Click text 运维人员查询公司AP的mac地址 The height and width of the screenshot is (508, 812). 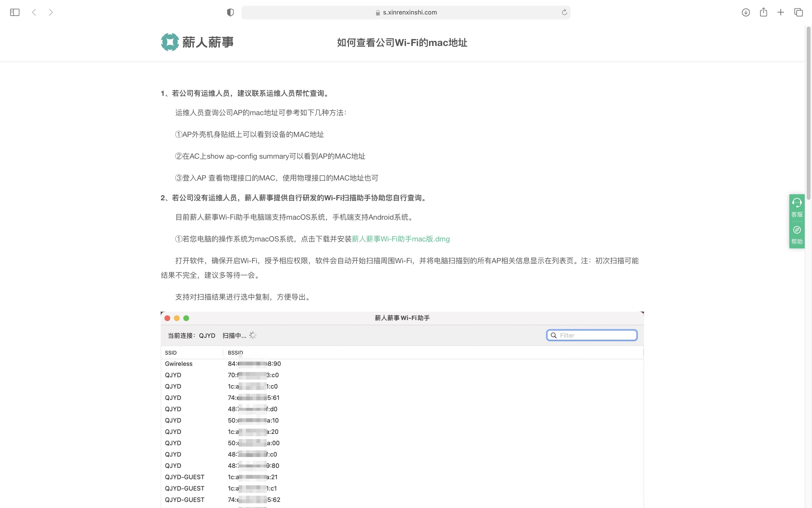(x=261, y=112)
